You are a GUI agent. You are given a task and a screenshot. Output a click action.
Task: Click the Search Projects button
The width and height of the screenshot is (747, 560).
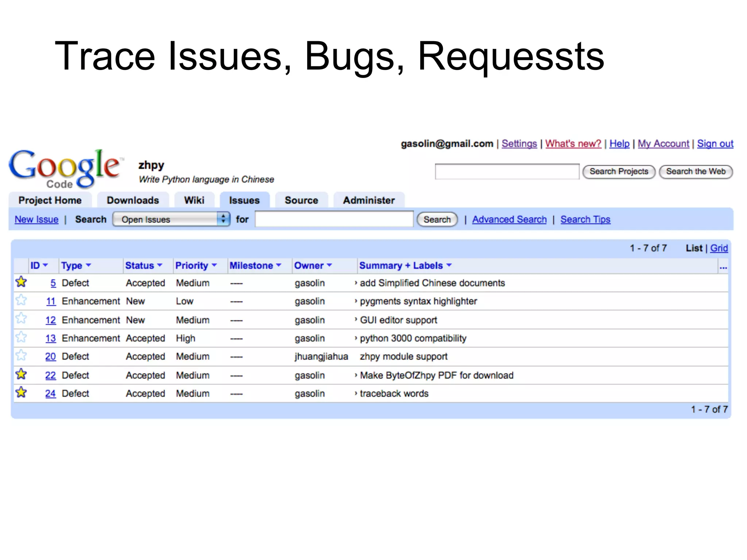coord(619,172)
